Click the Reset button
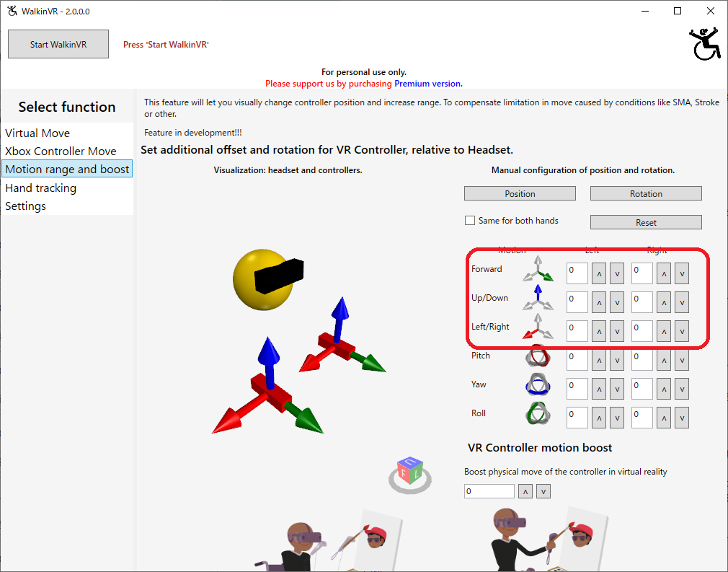728x572 pixels. 646,223
